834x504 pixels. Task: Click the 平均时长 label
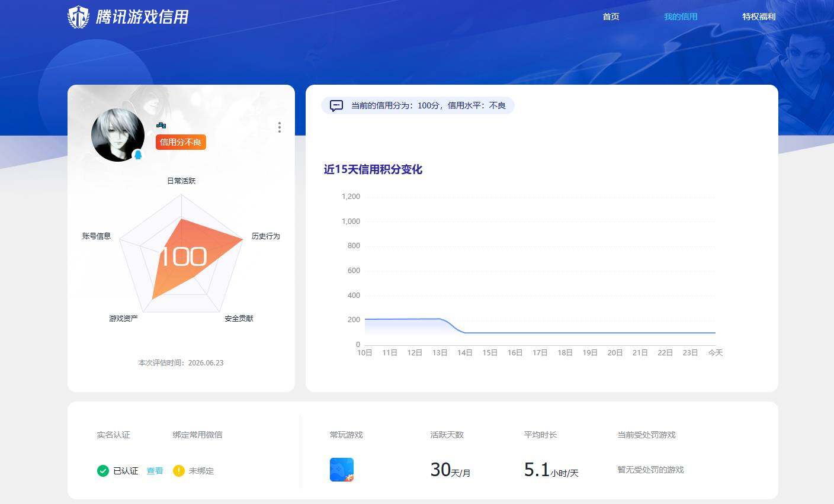click(540, 435)
